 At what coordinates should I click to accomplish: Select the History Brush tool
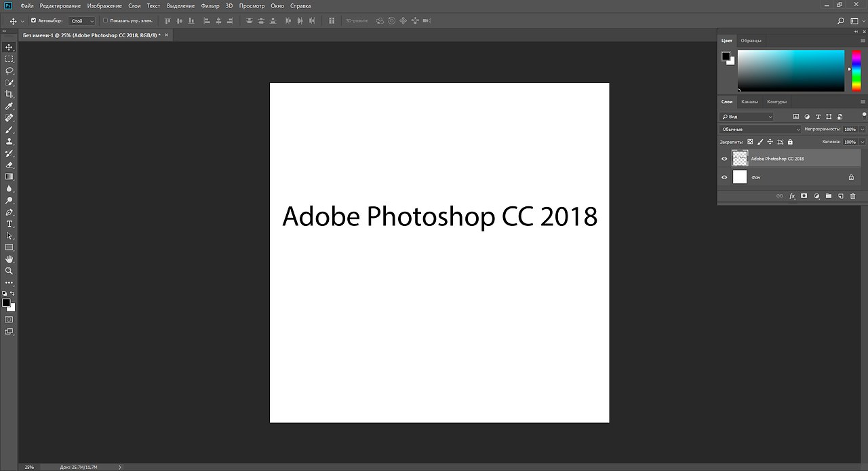pos(9,153)
